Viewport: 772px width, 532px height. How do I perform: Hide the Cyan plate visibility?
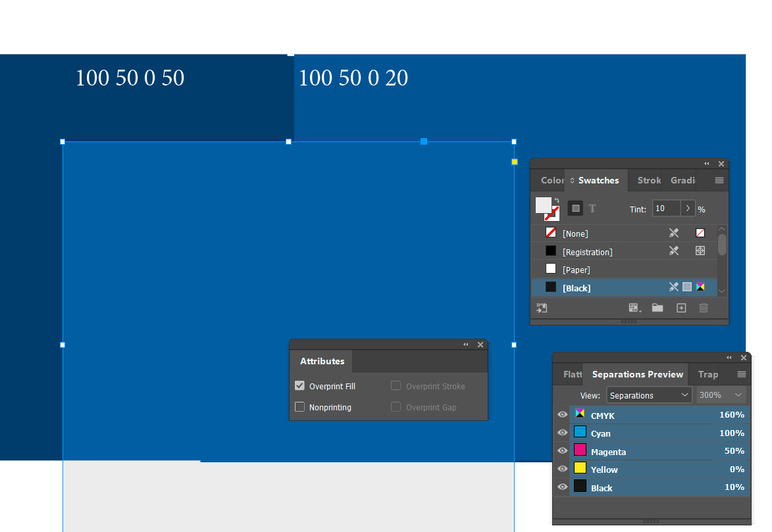point(562,433)
